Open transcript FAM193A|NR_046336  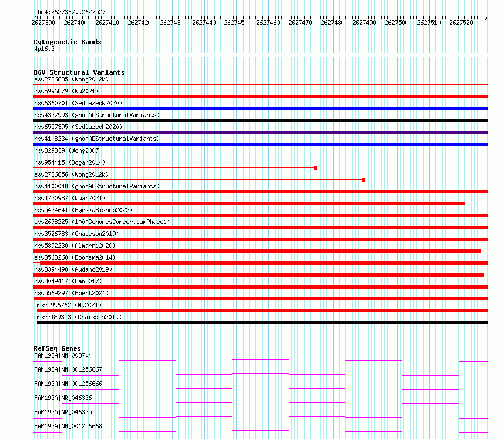click(63, 398)
